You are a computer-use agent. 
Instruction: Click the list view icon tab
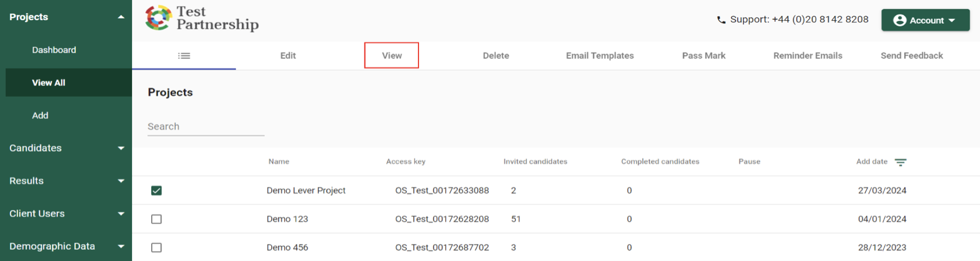[184, 56]
